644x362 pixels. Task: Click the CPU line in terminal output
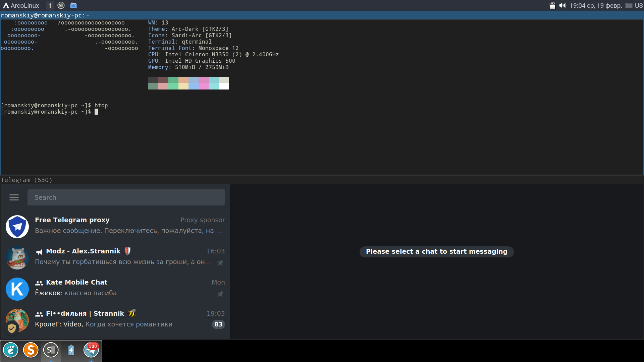214,55
